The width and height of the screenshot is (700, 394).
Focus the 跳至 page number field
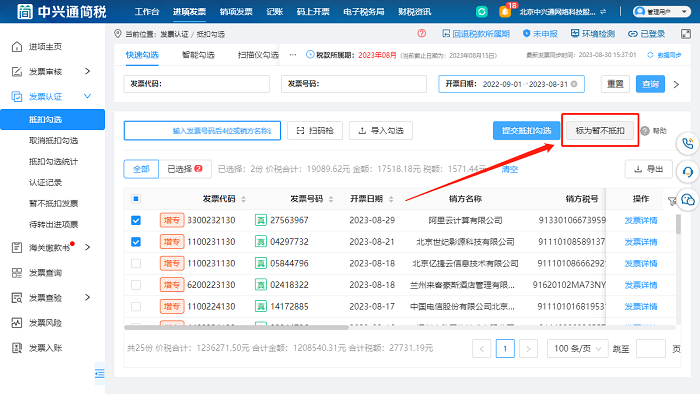(650, 348)
